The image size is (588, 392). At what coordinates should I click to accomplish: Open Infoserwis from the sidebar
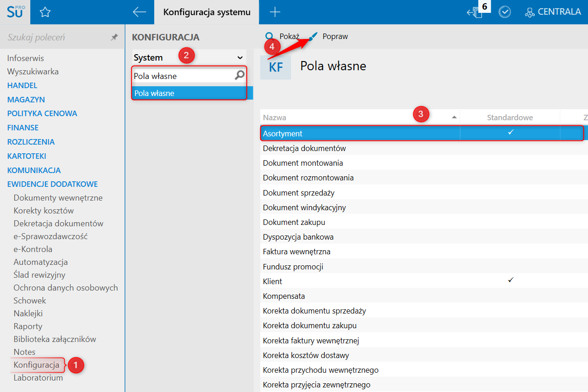(26, 58)
